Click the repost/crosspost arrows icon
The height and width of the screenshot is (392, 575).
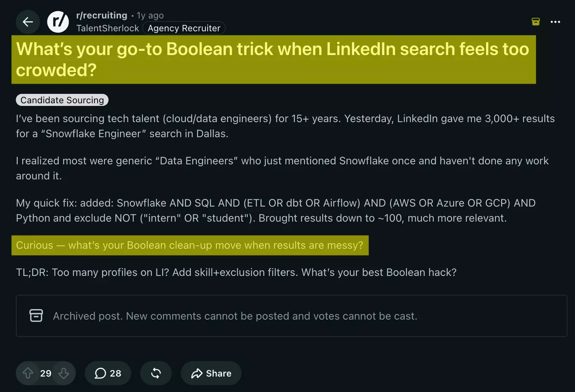click(x=156, y=373)
